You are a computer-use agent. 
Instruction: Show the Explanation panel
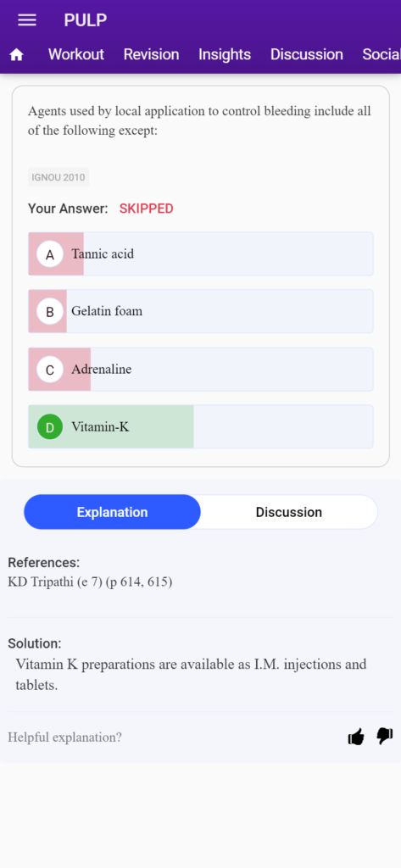(113, 512)
